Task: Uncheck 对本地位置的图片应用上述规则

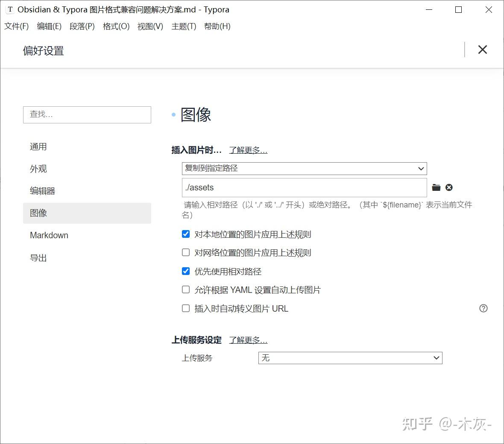Action: tap(186, 234)
